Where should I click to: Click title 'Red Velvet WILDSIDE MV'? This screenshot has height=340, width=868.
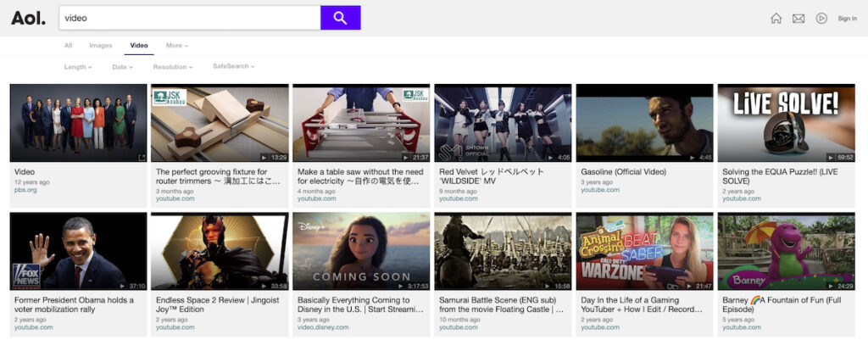(492, 176)
